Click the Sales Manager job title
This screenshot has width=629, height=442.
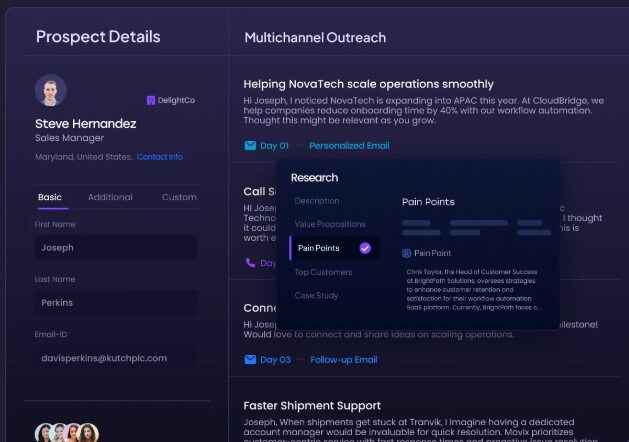click(x=69, y=138)
